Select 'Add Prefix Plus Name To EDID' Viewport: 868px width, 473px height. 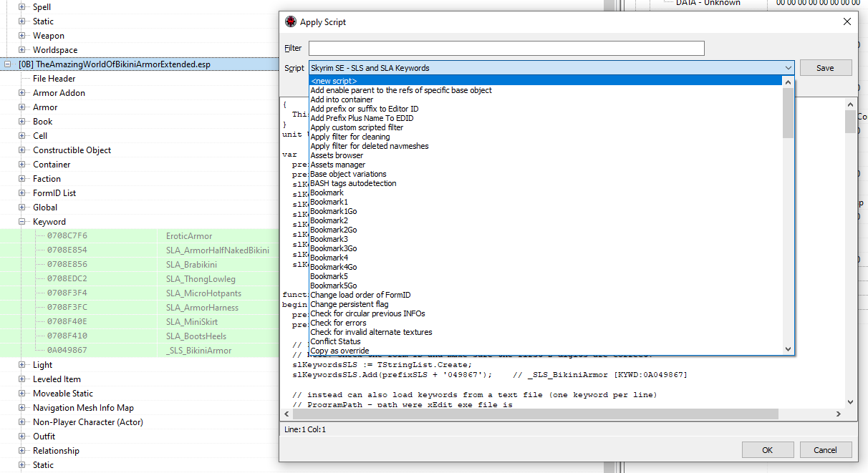click(x=546, y=118)
